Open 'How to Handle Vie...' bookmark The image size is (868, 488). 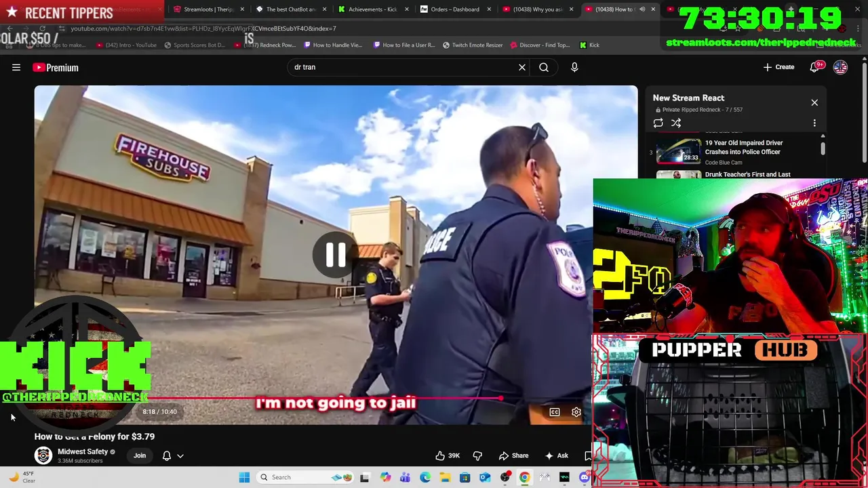tap(333, 45)
